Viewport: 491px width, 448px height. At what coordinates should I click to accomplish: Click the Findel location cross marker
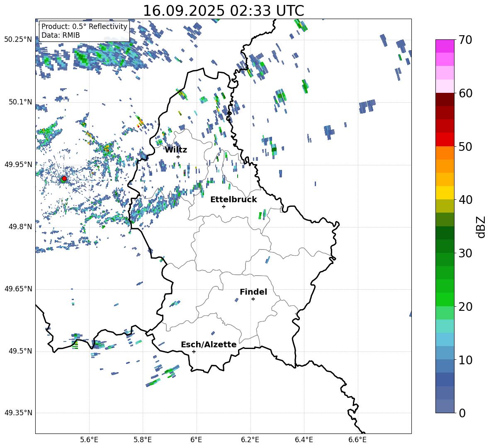click(253, 299)
